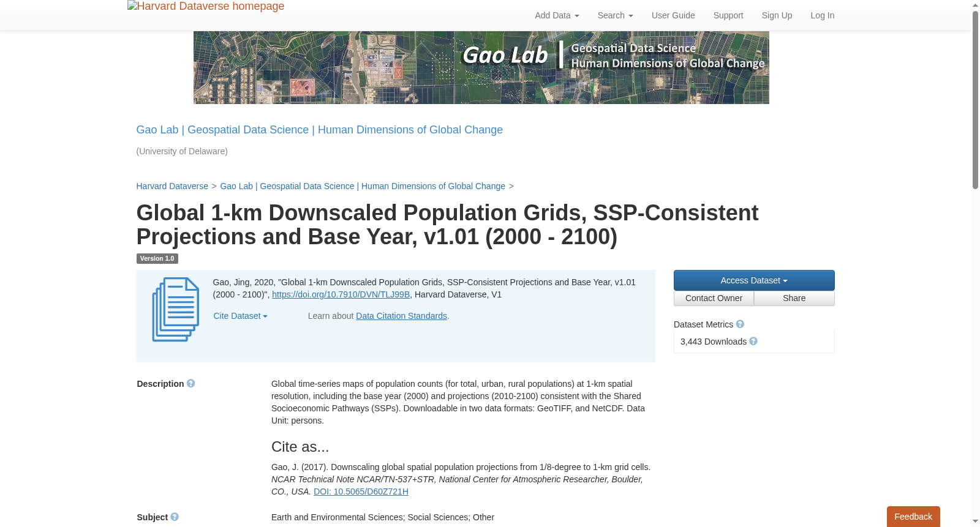This screenshot has height=527, width=980.
Task: Click the Gao Lab banner image
Action: tap(481, 67)
